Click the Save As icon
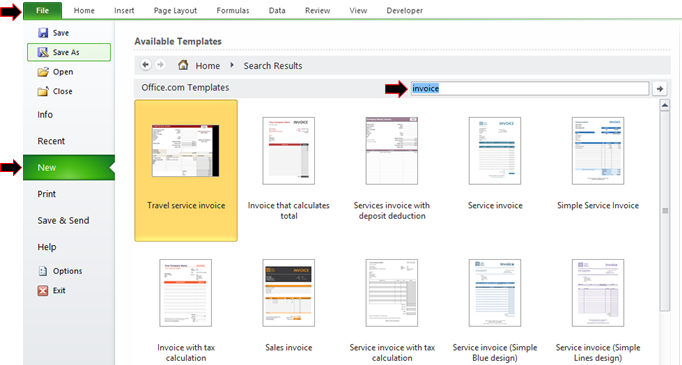Viewport: 682px width, 365px height. pyautogui.click(x=43, y=52)
